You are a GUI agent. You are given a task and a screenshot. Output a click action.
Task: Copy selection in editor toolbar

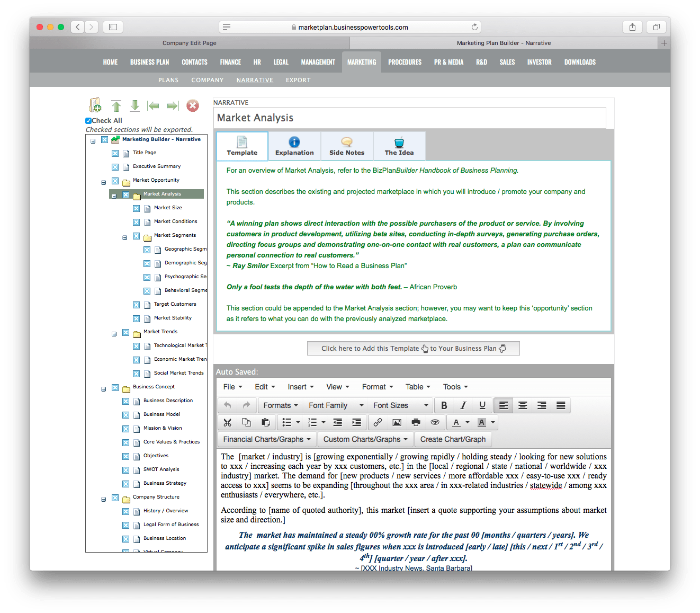click(x=247, y=422)
